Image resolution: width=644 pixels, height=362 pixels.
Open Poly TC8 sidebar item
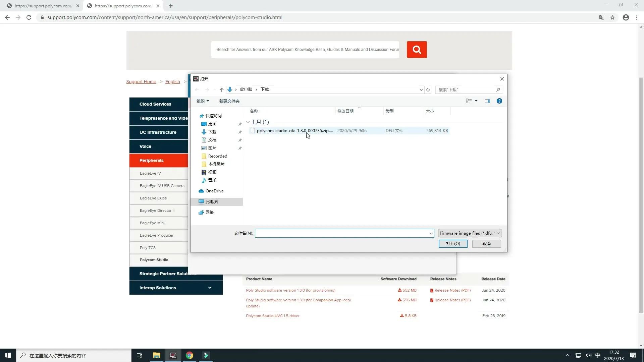(159, 248)
